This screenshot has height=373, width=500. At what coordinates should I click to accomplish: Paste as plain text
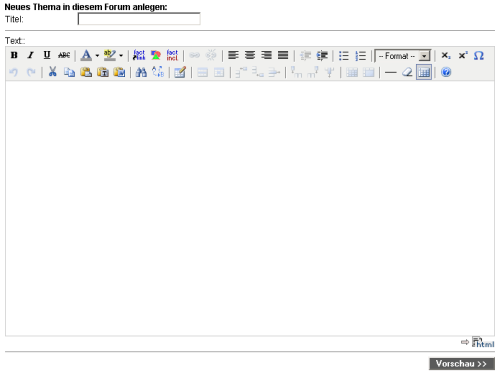103,72
